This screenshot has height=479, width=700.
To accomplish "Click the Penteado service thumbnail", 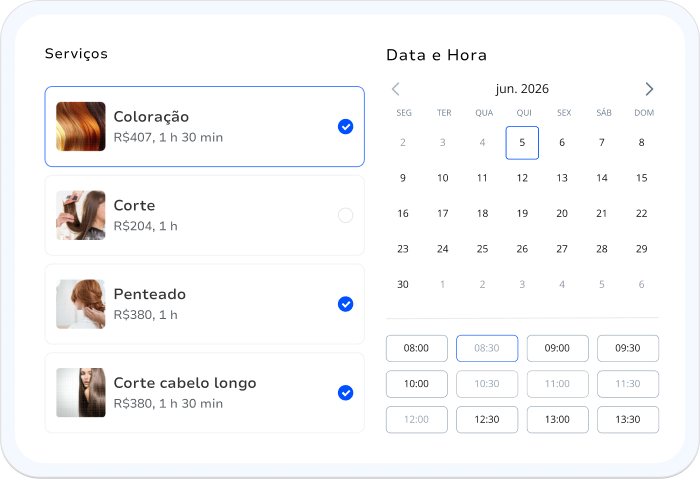I will click(x=81, y=304).
